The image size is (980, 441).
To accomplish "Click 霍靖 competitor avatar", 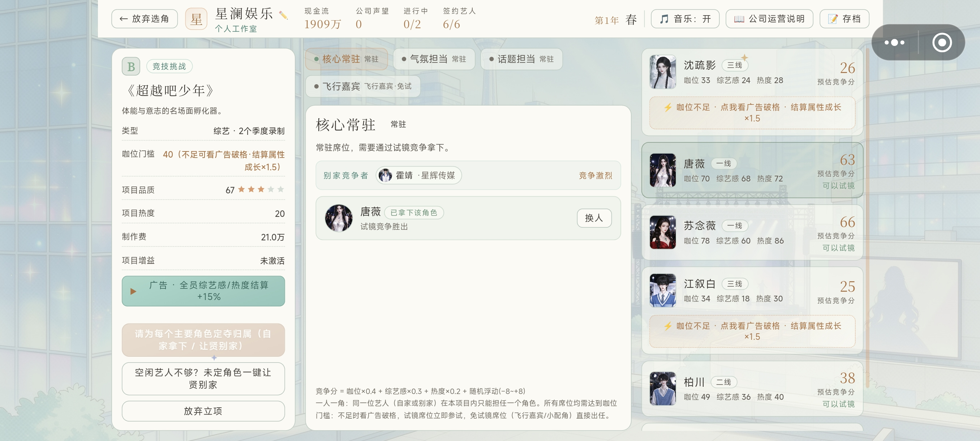I will click(385, 175).
